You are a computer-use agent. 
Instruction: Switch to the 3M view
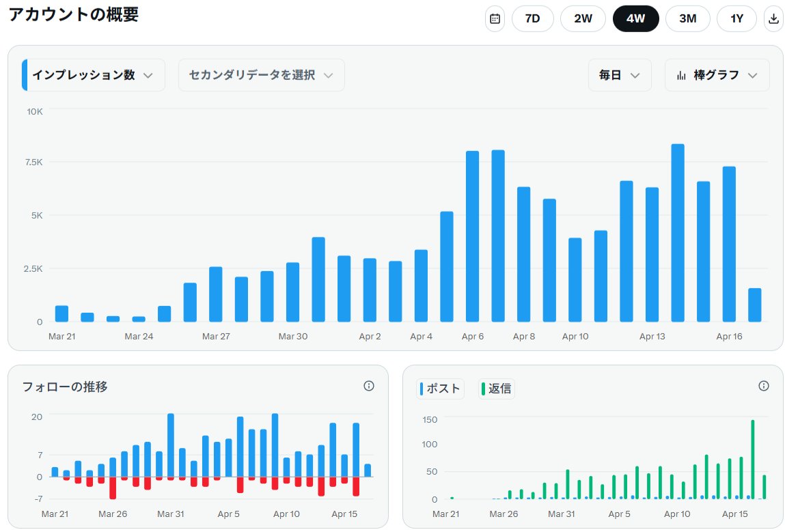687,18
